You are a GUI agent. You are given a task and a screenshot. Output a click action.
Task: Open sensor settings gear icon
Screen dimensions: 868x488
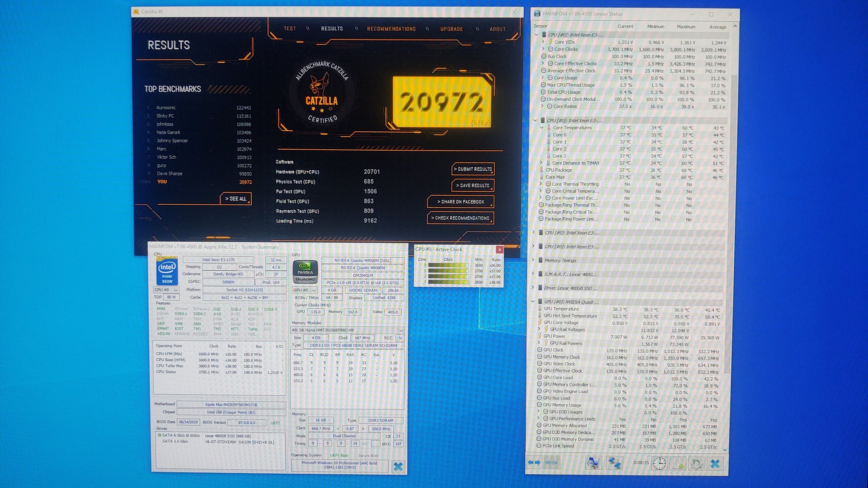tap(697, 463)
